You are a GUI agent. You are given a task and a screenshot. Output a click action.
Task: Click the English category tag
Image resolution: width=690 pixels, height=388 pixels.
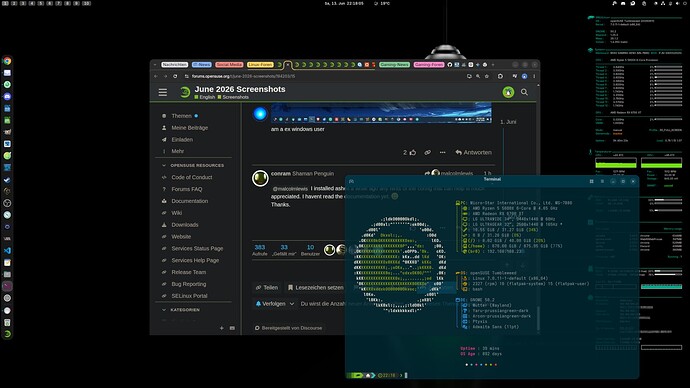pos(205,97)
